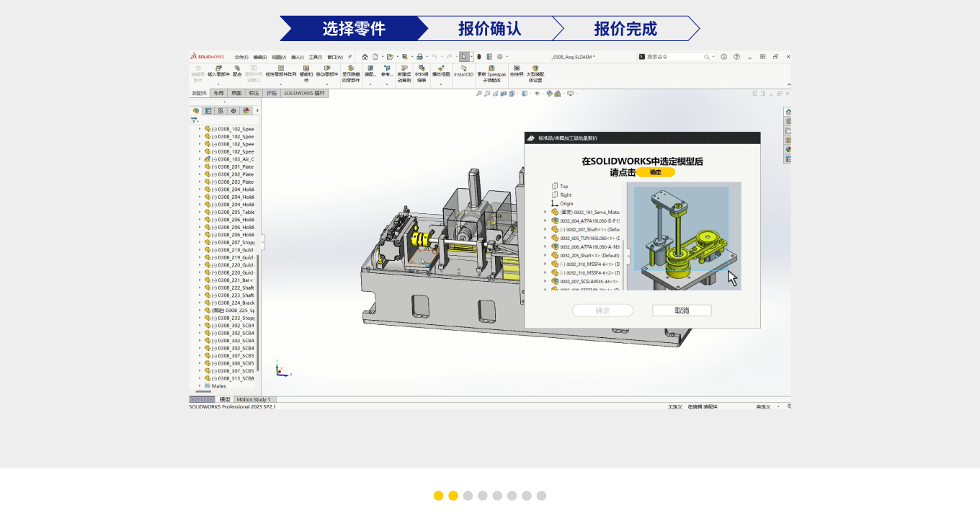Viewport: 980px width, 526px height.
Task: Open the 工具(T) menu
Action: pos(316,57)
